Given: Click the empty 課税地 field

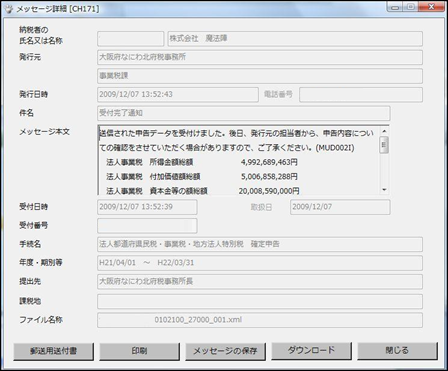Looking at the screenshot, I should coord(260,301).
